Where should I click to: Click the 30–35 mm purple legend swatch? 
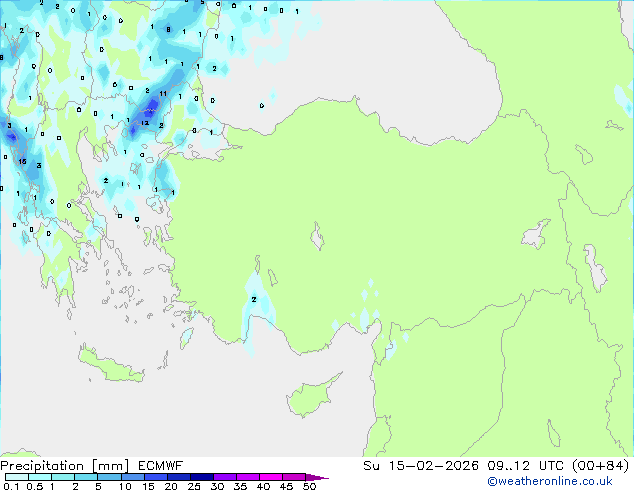[225, 477]
